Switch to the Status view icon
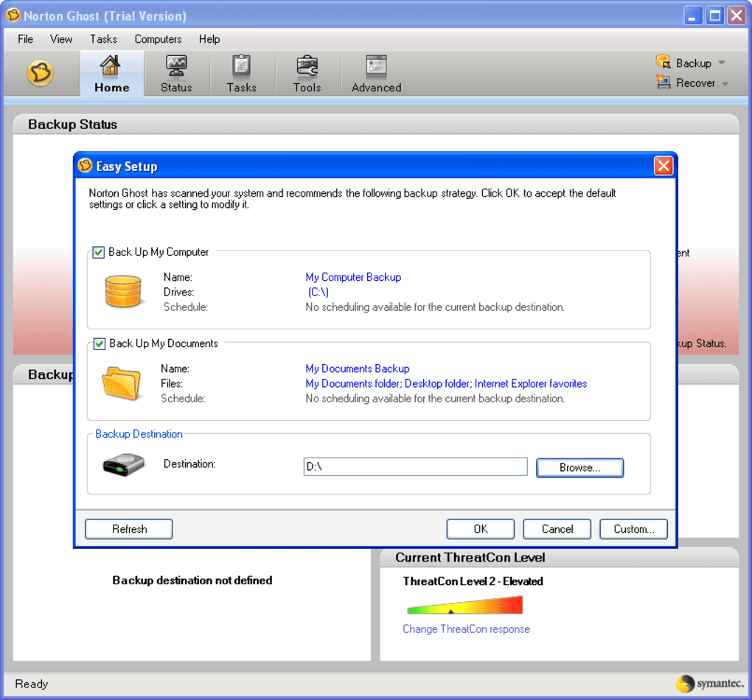This screenshot has height=700, width=752. coord(176,73)
